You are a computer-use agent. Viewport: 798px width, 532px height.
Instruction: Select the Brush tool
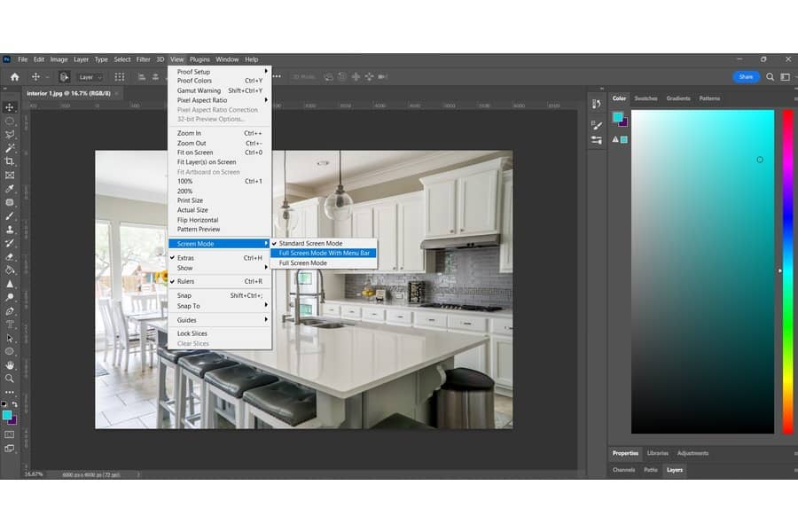click(10, 215)
